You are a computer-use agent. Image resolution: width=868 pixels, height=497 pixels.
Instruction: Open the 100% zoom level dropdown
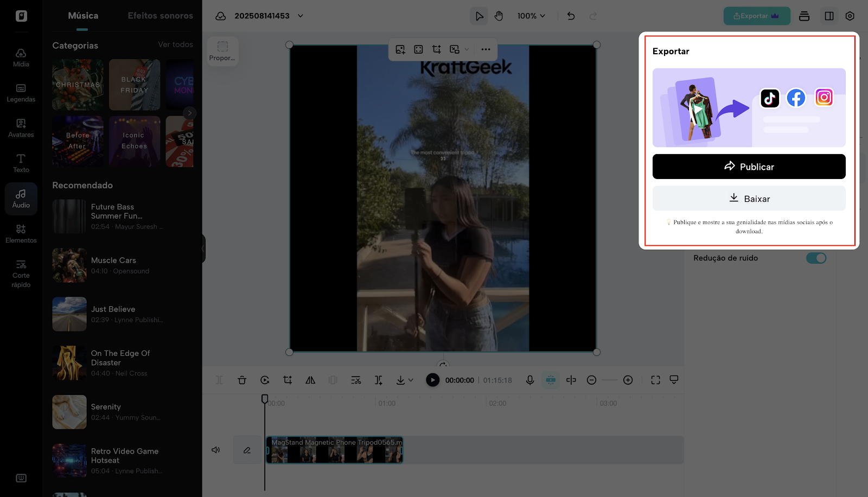[x=531, y=16]
